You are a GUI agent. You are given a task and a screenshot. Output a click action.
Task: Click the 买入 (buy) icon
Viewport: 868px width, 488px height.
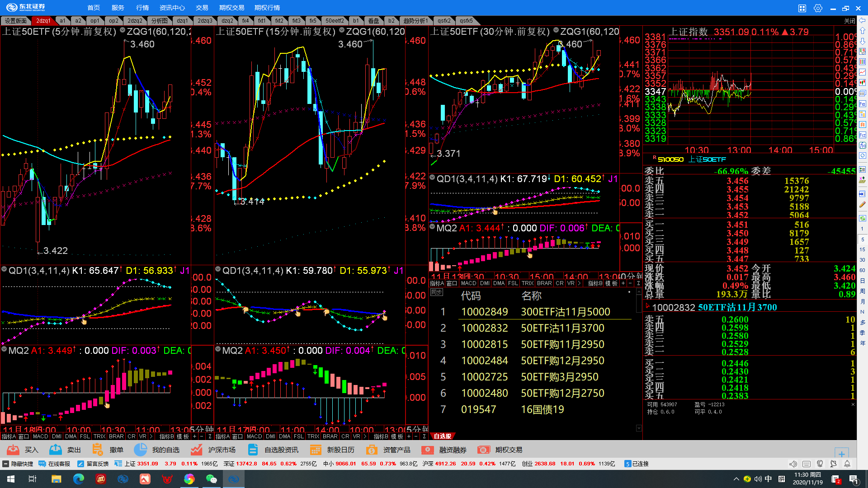click(x=13, y=450)
